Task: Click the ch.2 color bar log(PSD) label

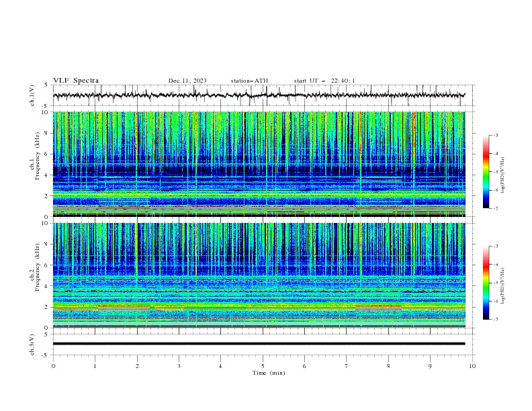Action: point(503,286)
